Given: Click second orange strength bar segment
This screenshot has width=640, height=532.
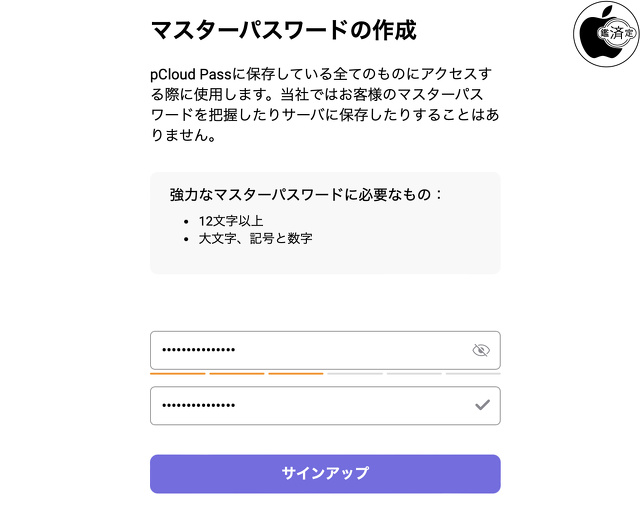Looking at the screenshot, I should click(x=237, y=373).
